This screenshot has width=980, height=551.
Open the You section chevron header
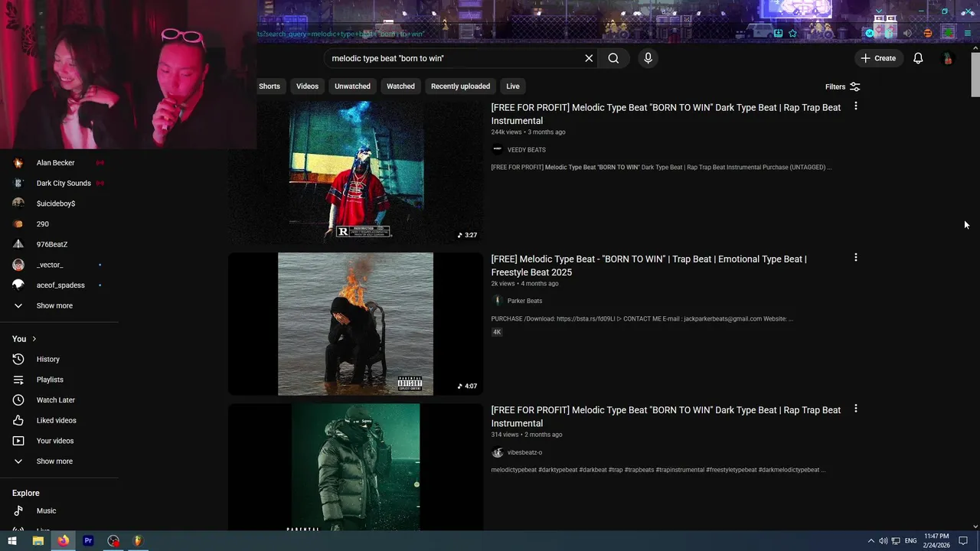pos(24,339)
